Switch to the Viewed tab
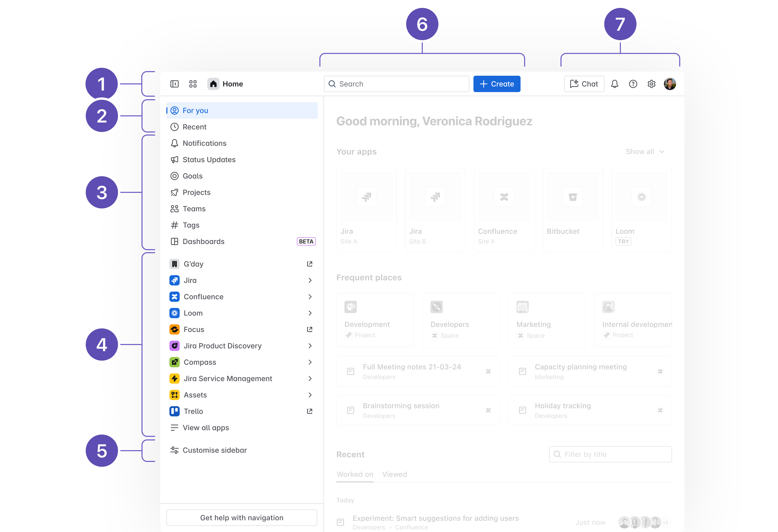The width and height of the screenshot is (778, 532). tap(394, 474)
